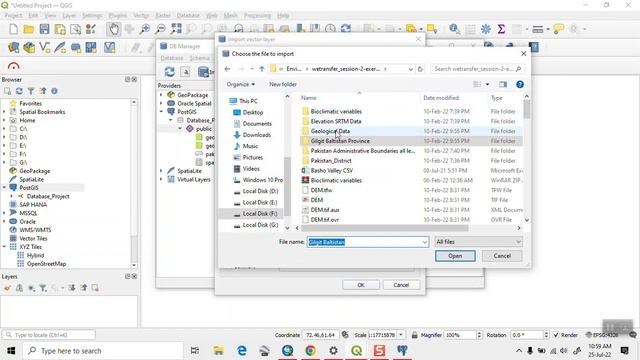
Task: Select Downloads in the navigation pane
Action: [x=257, y=135]
